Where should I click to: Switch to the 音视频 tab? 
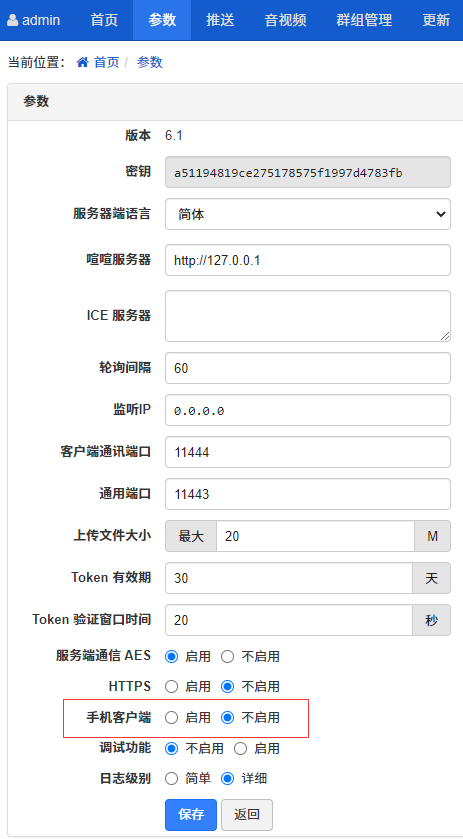coord(285,20)
